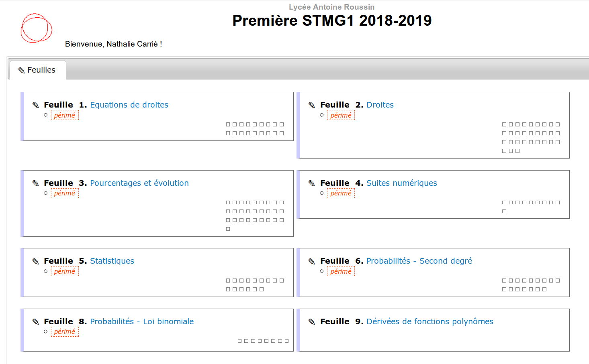The height and width of the screenshot is (364, 589).
Task: Click the pencil icon beside Feuille 2
Action: click(x=312, y=105)
